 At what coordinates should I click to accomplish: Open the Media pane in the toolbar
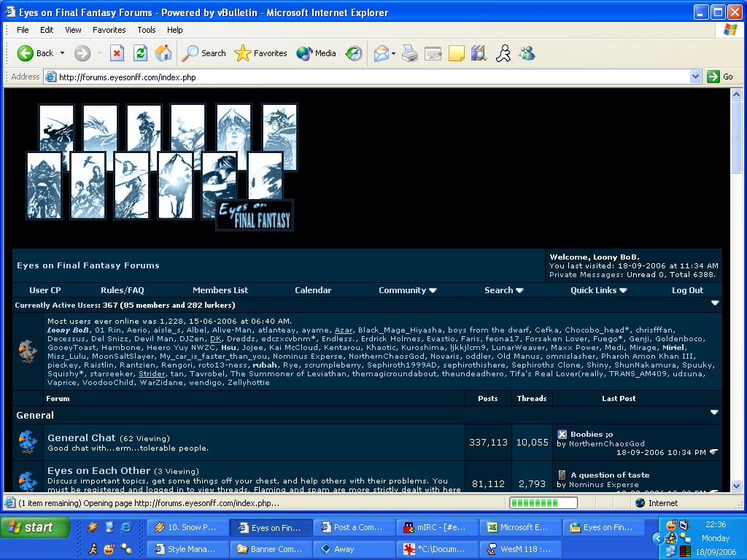click(x=316, y=52)
